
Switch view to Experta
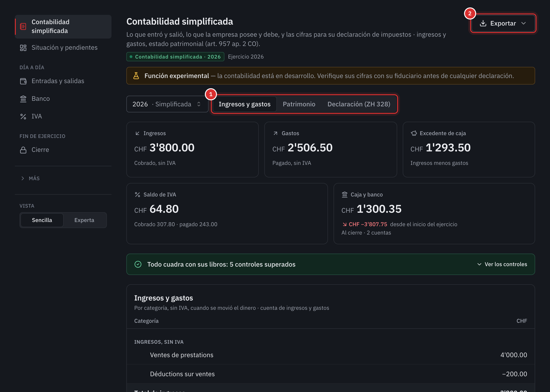84,220
